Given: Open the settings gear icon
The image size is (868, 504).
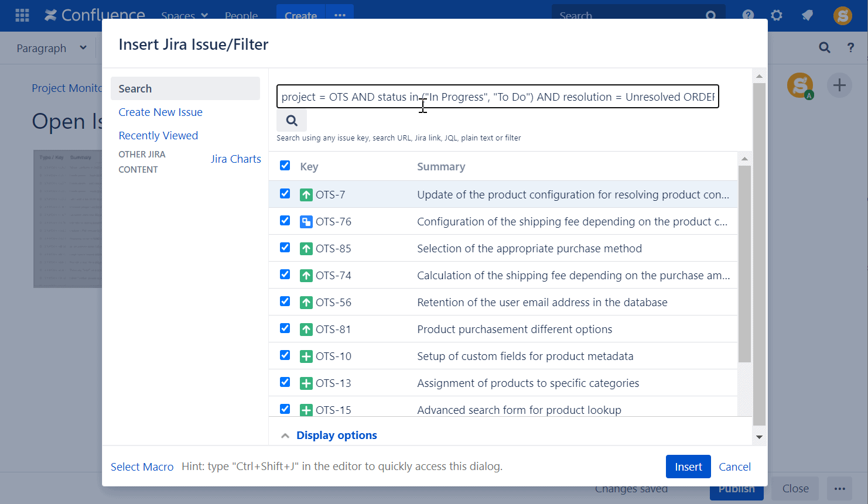Looking at the screenshot, I should pyautogui.click(x=777, y=16).
